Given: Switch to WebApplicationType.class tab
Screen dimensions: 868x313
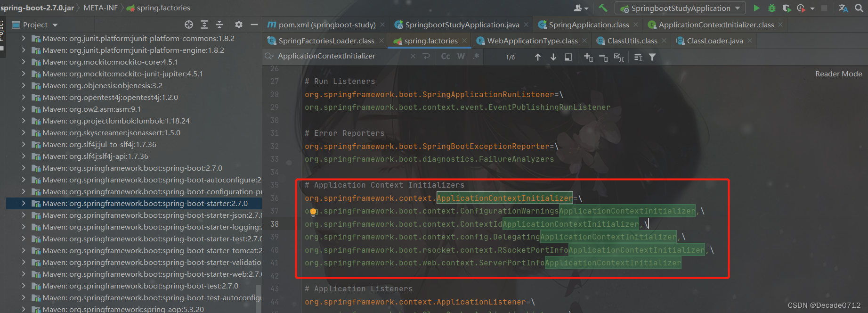Looking at the screenshot, I should tap(532, 41).
